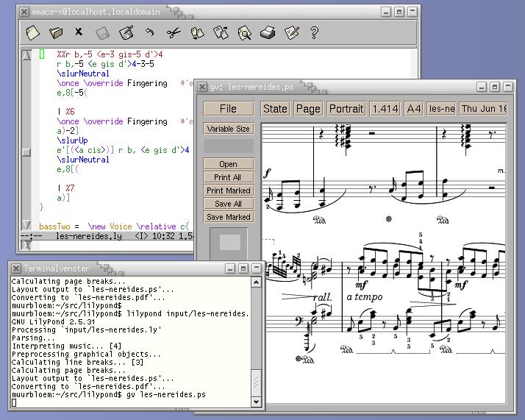Click the Variable Size button in gv
The image size is (525, 420).
pyautogui.click(x=229, y=129)
